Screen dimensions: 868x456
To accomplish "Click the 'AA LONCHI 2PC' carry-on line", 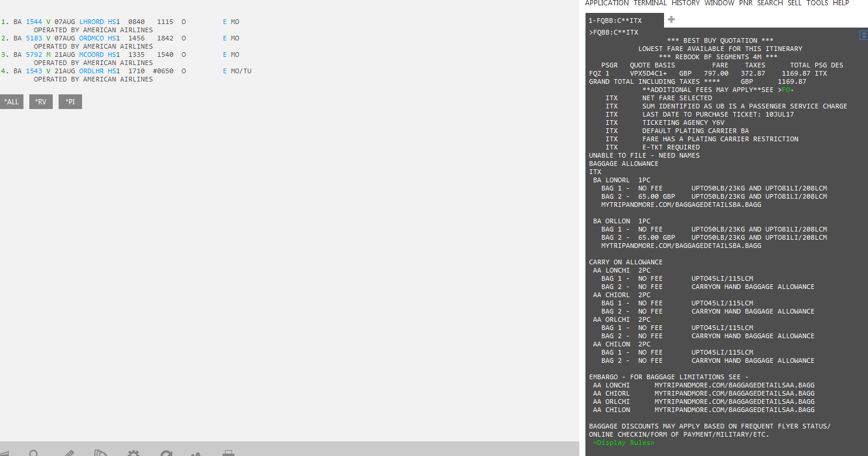I will pyautogui.click(x=622, y=271).
